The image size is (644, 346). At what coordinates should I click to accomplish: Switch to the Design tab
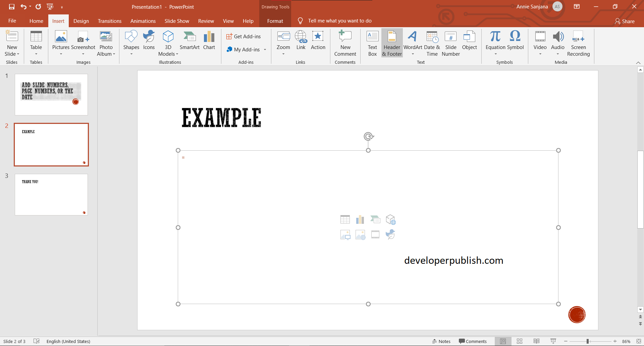(x=81, y=20)
